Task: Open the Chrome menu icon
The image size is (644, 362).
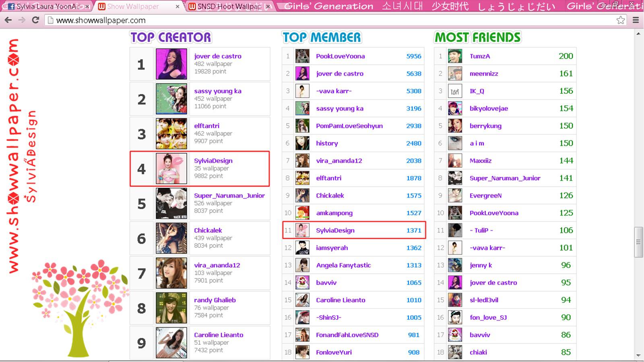Action: pos(636,20)
